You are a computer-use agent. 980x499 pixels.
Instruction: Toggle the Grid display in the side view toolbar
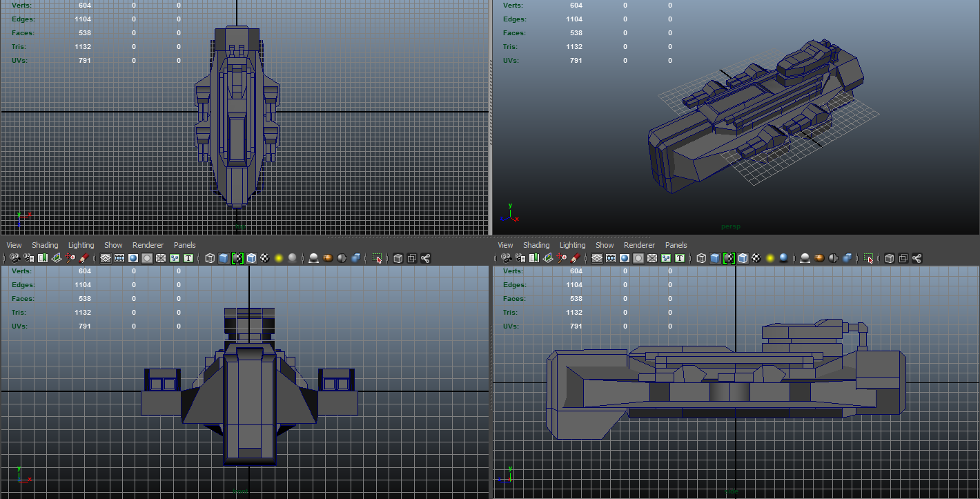597,258
